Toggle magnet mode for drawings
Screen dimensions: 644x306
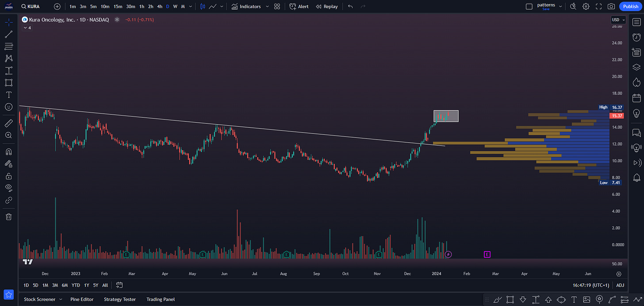(x=9, y=151)
